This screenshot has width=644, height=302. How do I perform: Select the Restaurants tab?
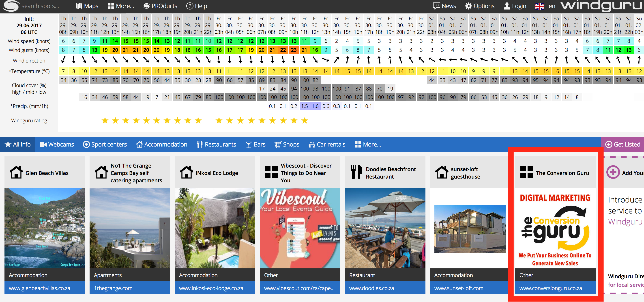pyautogui.click(x=216, y=144)
